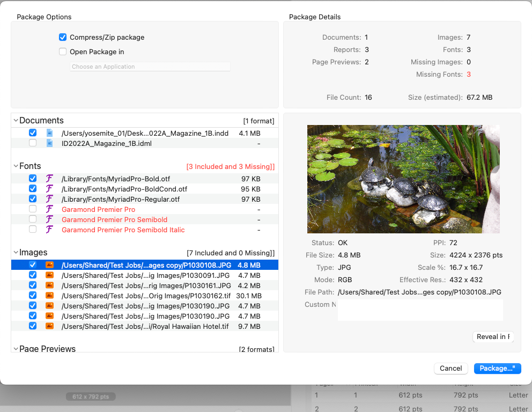Click the image icon for P1030162.tif

[49, 296]
